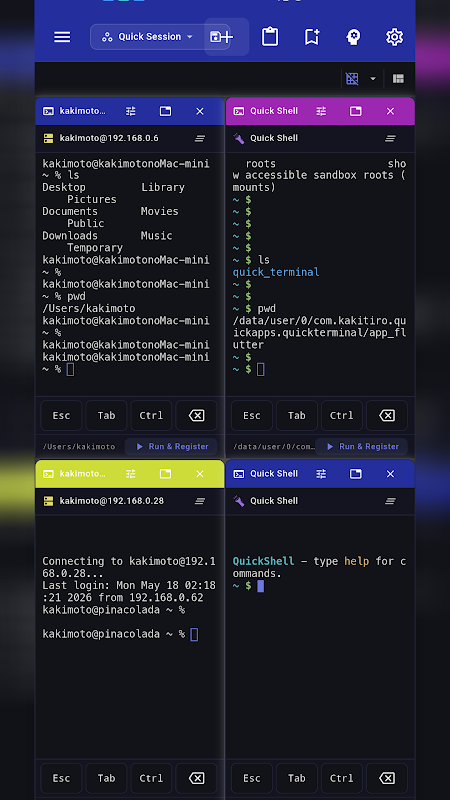Open the settings gear
This screenshot has height=800, width=450.
(x=394, y=37)
